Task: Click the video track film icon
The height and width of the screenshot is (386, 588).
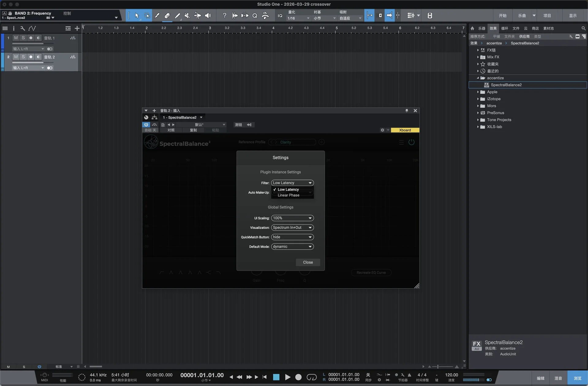Action: (x=430, y=16)
